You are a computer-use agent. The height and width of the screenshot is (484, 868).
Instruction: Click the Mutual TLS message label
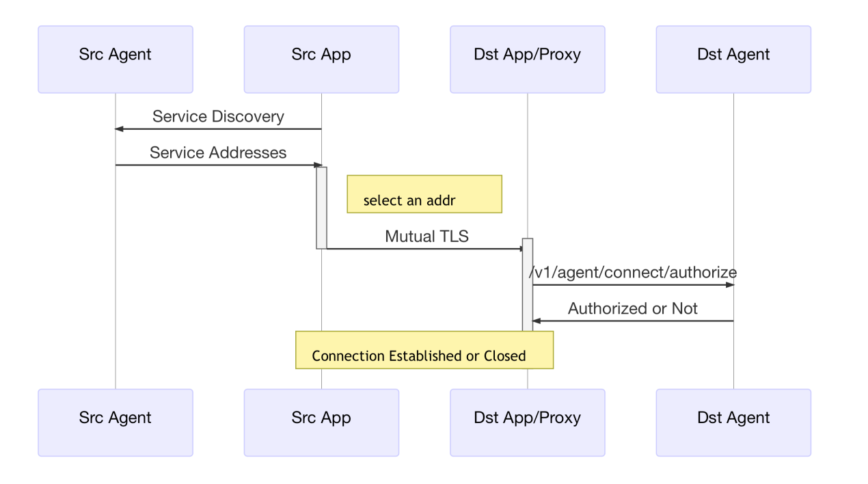pos(426,236)
